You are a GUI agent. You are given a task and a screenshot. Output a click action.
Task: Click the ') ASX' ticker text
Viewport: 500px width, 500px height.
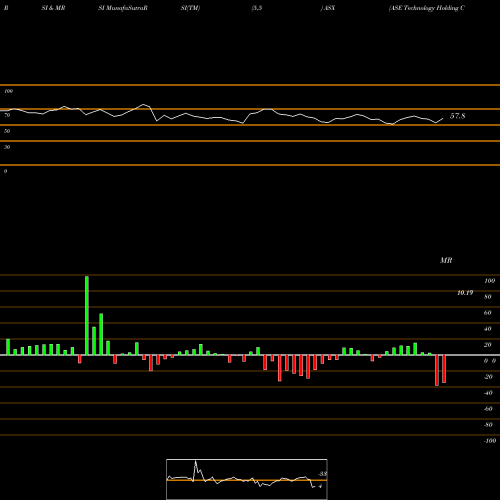point(328,8)
